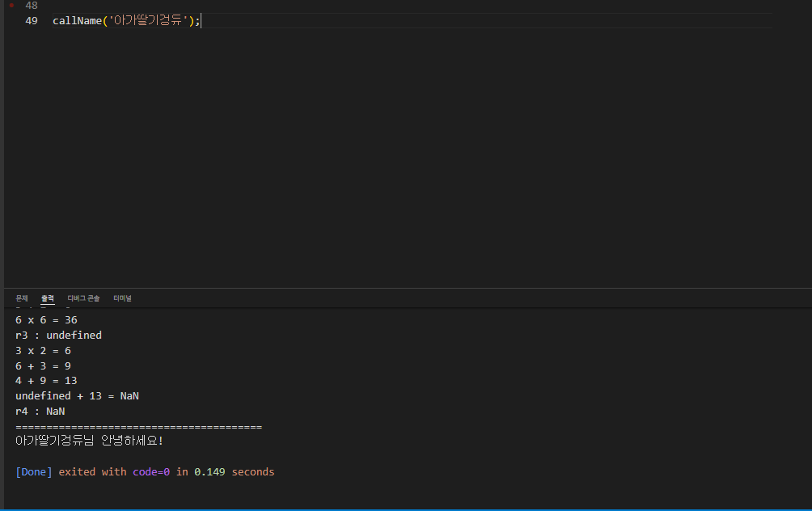812x511 pixels.
Task: Select line number 49 in the gutter
Action: pos(31,21)
